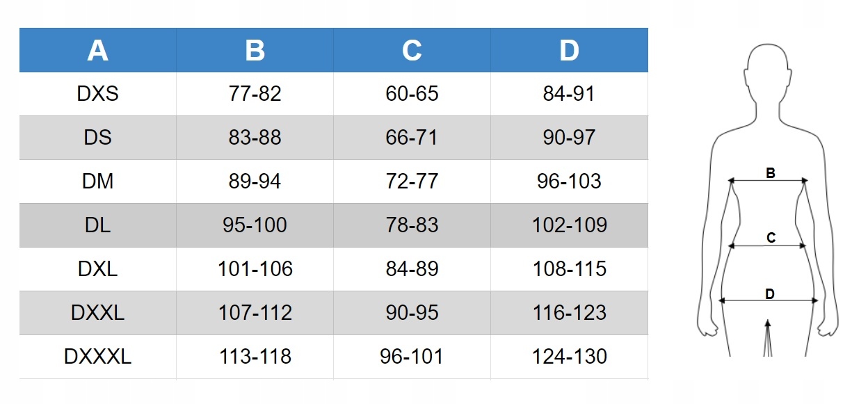Click the DXL size row label
This screenshot has width=868, height=404.
97,269
